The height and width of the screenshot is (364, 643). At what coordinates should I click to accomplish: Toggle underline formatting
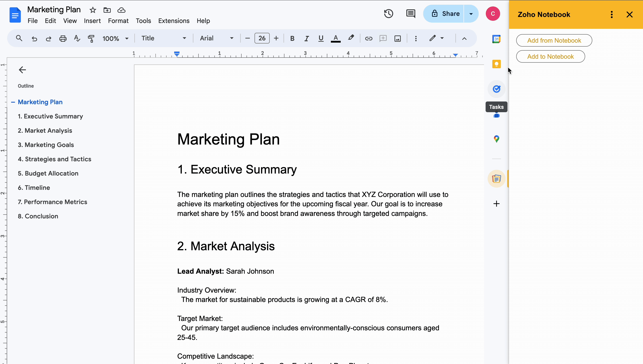click(x=321, y=39)
